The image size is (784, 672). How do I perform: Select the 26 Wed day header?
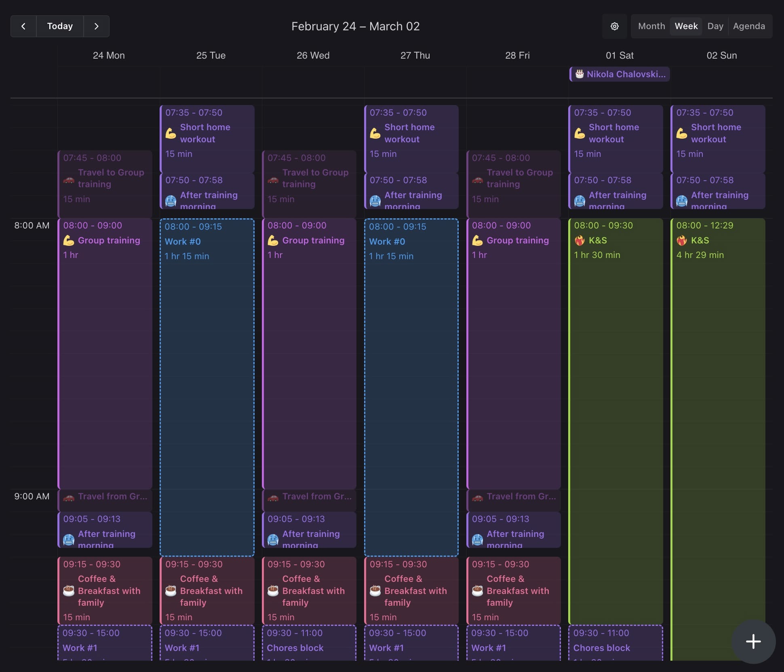[x=313, y=55]
